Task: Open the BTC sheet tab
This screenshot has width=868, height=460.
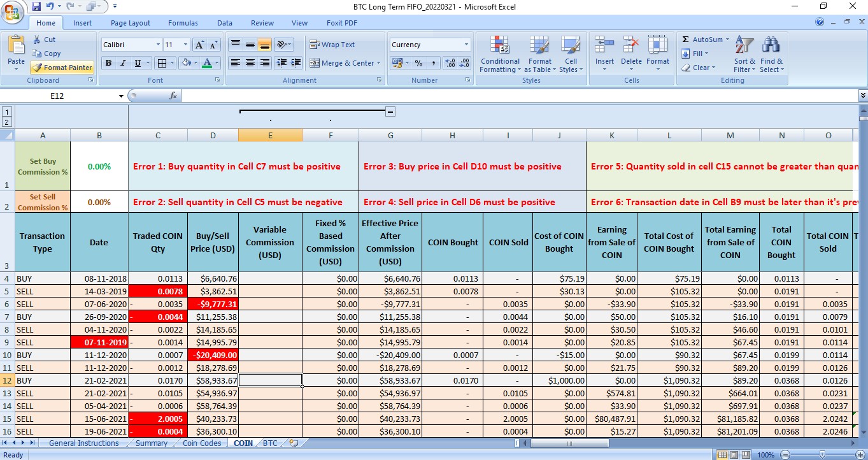Action: [270, 443]
